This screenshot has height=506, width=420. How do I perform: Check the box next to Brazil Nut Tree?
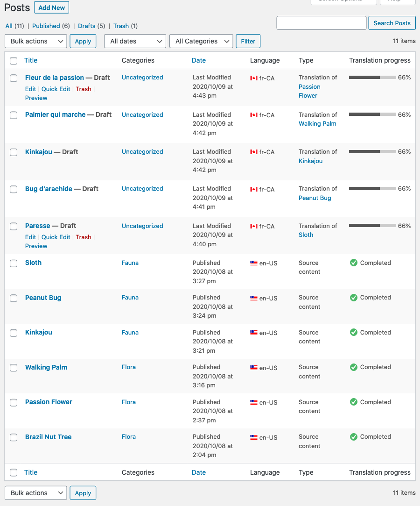pyautogui.click(x=14, y=437)
